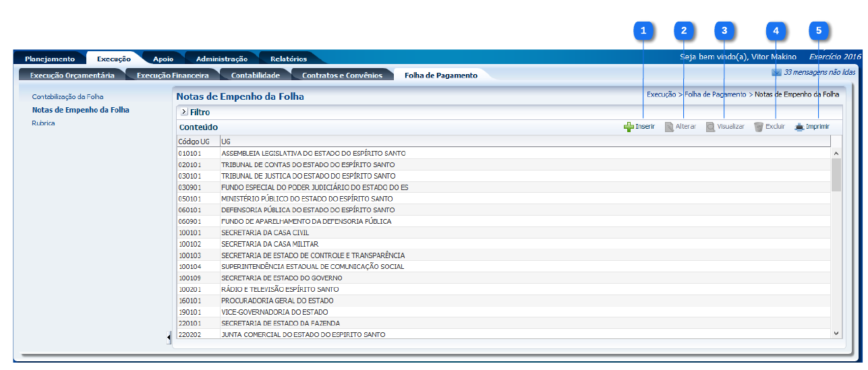
Task: Open the Planejamento main tab
Action: click(x=50, y=59)
